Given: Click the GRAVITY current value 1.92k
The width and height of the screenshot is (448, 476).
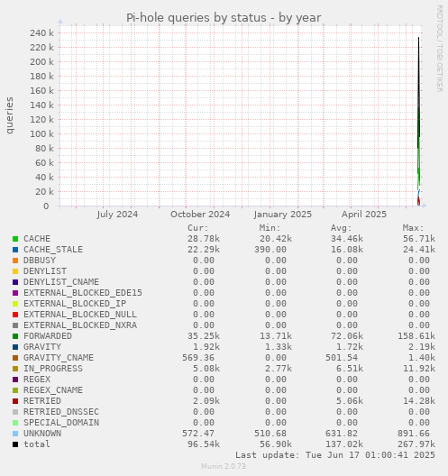Looking at the screenshot, I should 206,347.
